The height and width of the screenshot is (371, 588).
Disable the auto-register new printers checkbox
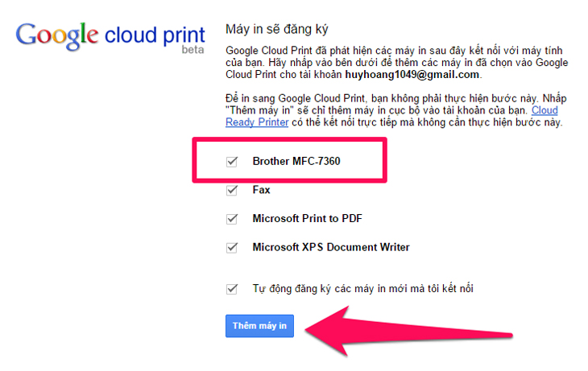click(x=233, y=288)
